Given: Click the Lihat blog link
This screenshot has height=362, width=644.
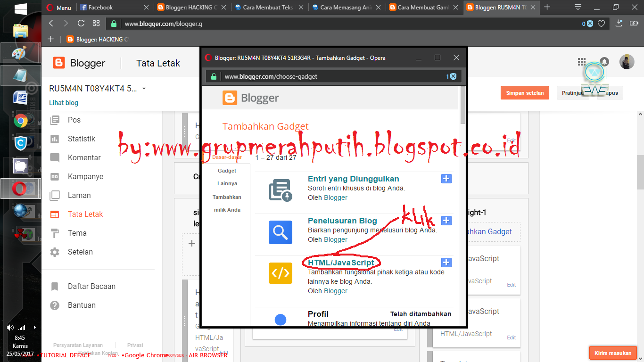Looking at the screenshot, I should tap(64, 103).
